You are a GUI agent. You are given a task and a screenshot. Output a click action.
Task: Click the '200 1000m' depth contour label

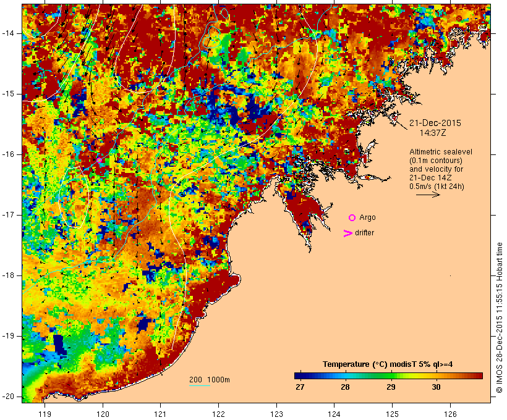tap(210, 380)
